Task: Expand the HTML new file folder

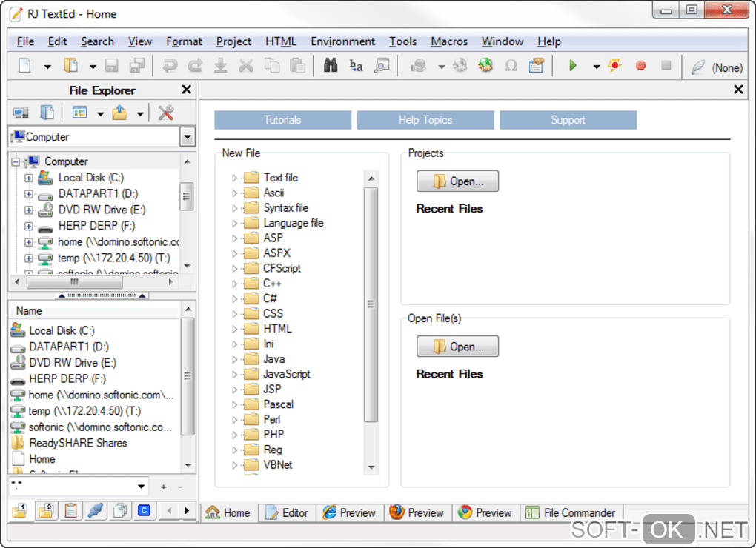Action: 234,330
